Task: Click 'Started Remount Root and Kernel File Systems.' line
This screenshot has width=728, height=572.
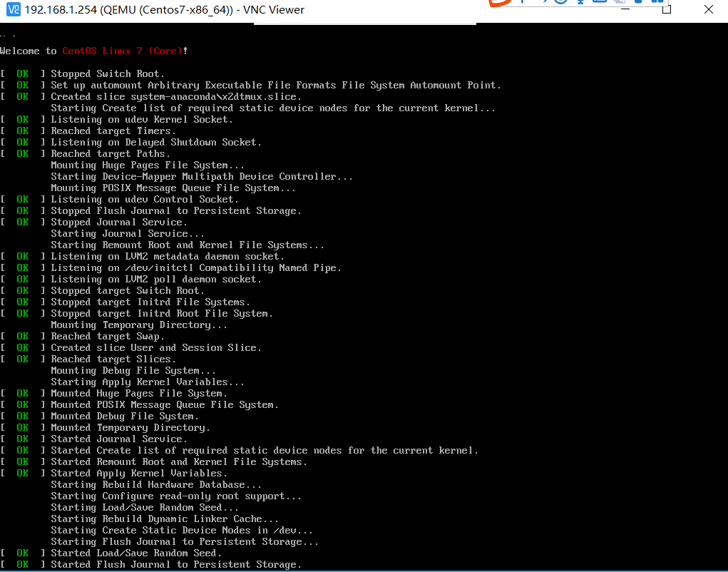Action: click(179, 462)
